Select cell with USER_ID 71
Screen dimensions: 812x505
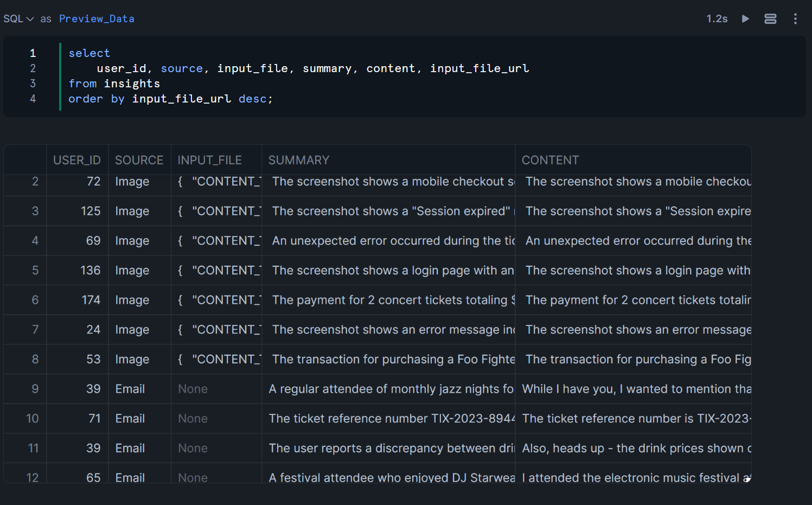[77, 419]
